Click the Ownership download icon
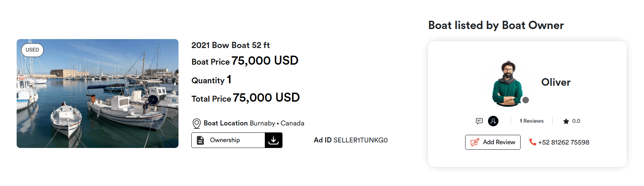 coord(273,140)
